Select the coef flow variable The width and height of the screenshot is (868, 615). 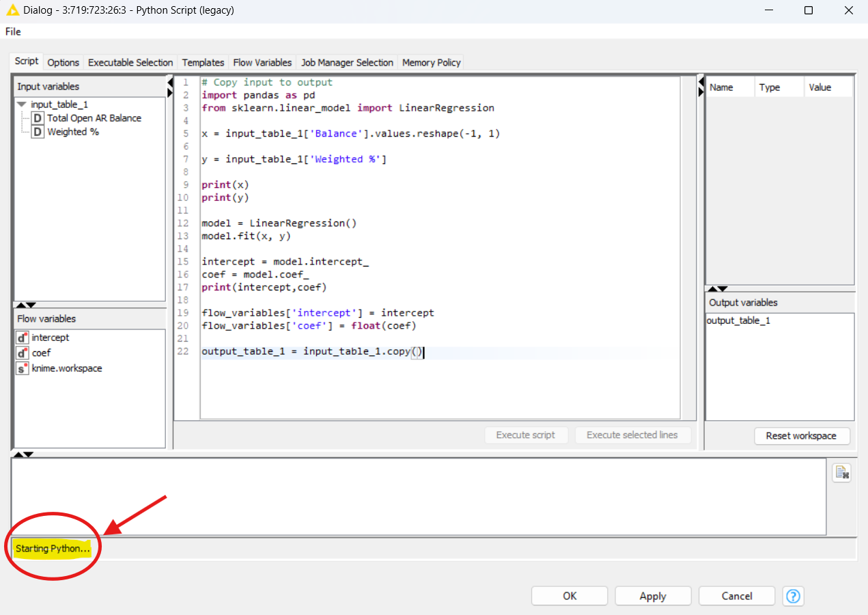coord(41,353)
